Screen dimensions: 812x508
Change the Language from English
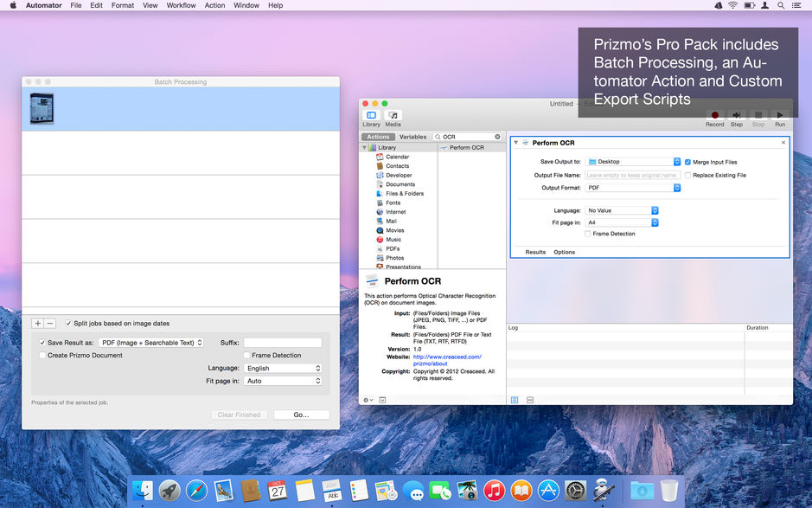283,367
